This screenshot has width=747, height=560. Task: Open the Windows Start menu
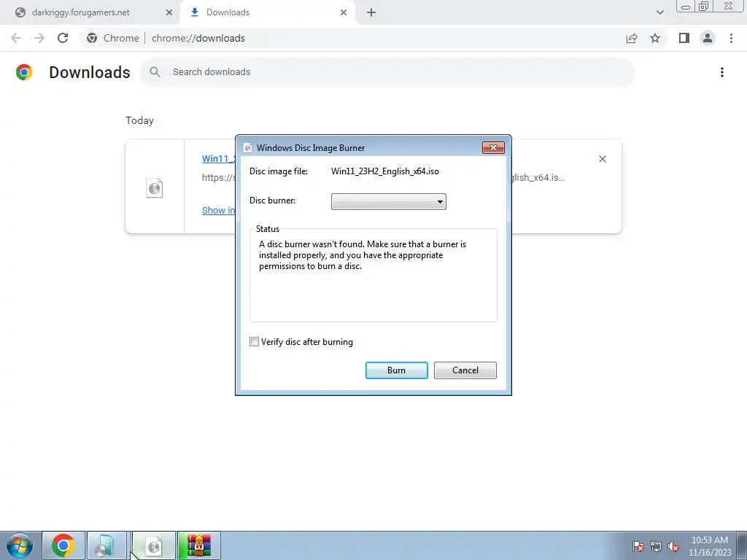(x=19, y=545)
